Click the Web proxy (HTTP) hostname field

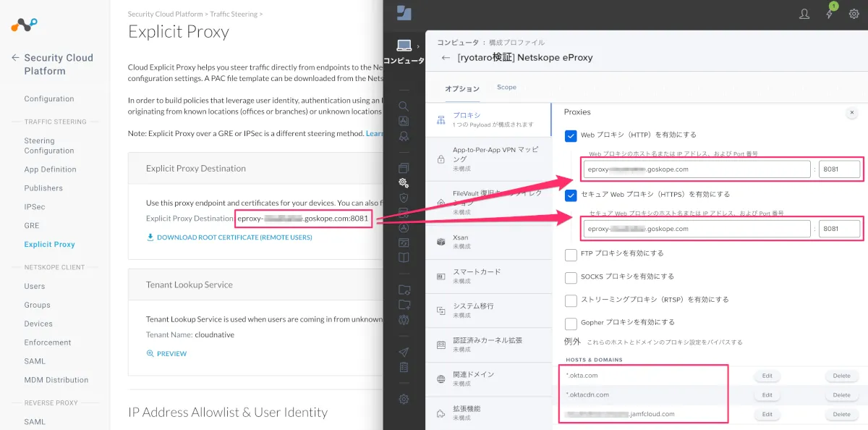click(x=697, y=169)
